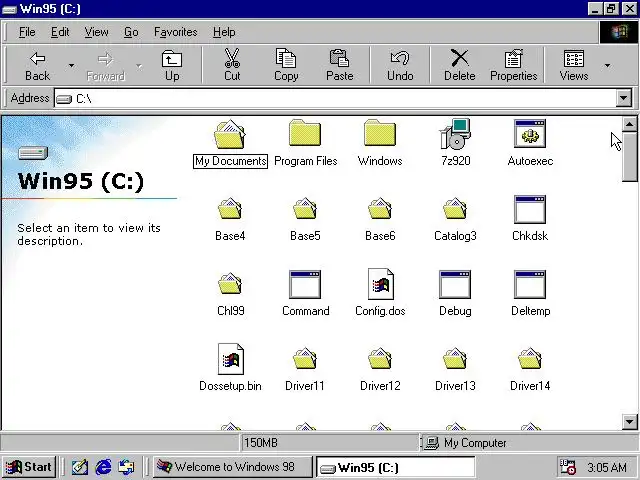The width and height of the screenshot is (640, 480).
Task: Open Properties from the toolbar
Action: (513, 66)
